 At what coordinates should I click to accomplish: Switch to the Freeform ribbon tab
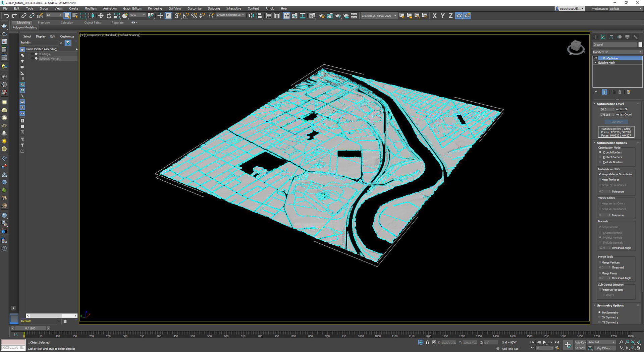[x=44, y=23]
